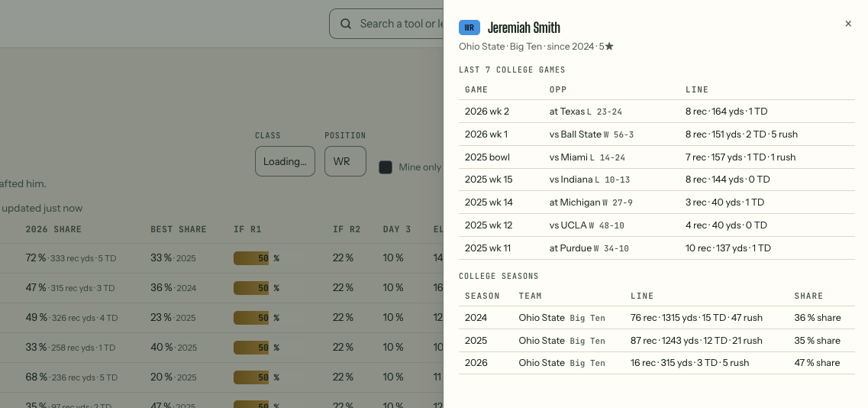
Task: Click '16 rec · 315 yds' season line
Action: (x=690, y=363)
